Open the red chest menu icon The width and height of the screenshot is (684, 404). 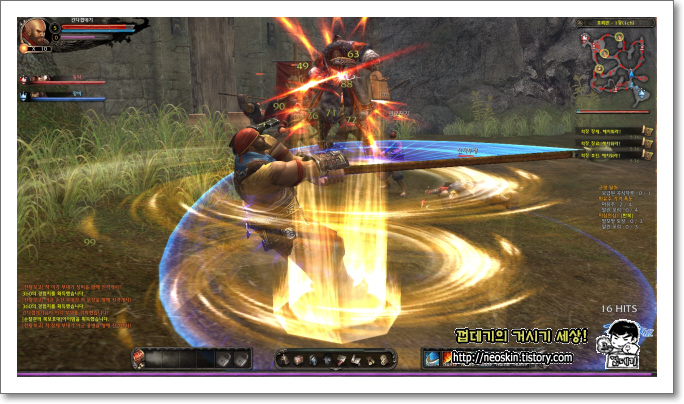pos(298,360)
